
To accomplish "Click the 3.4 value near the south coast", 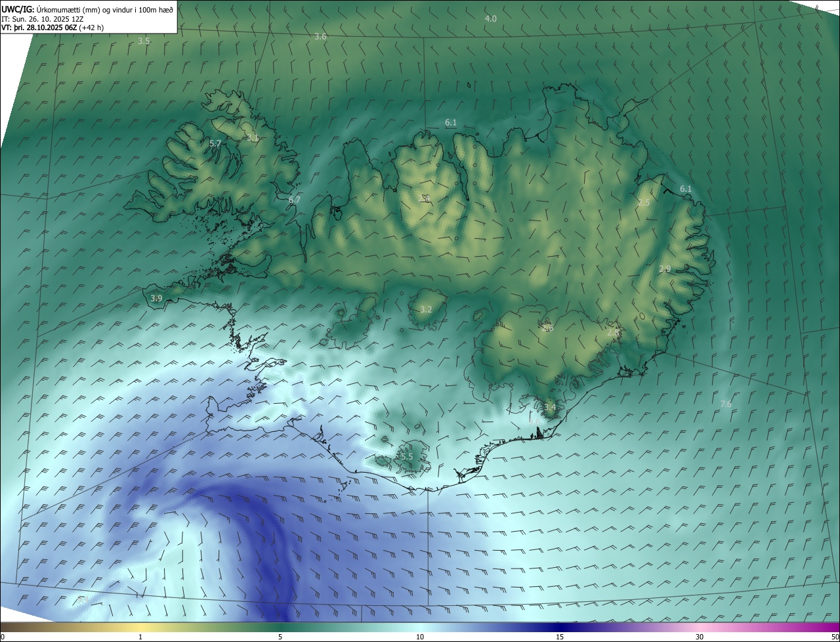I will 550,408.
